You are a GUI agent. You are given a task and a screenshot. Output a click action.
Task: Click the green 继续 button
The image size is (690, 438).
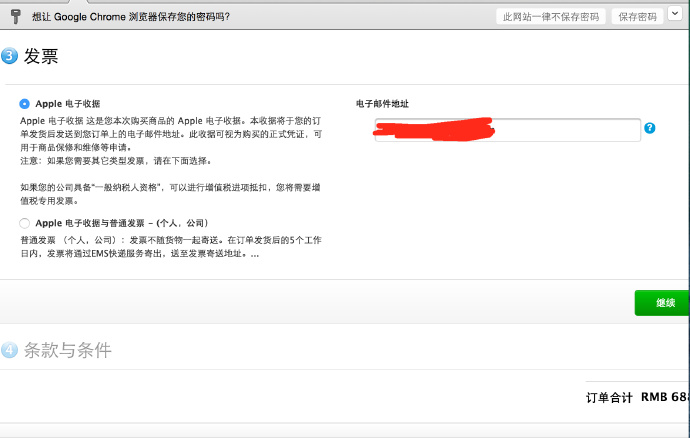point(662,303)
